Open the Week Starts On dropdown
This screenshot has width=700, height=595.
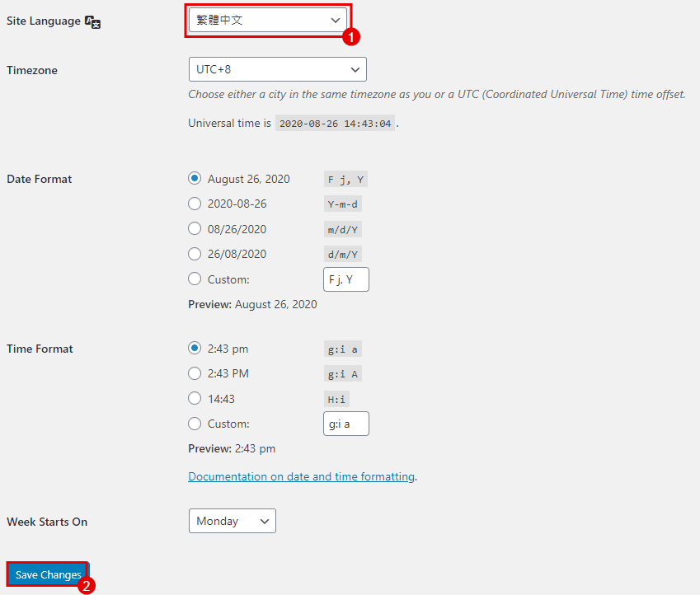[x=233, y=521]
